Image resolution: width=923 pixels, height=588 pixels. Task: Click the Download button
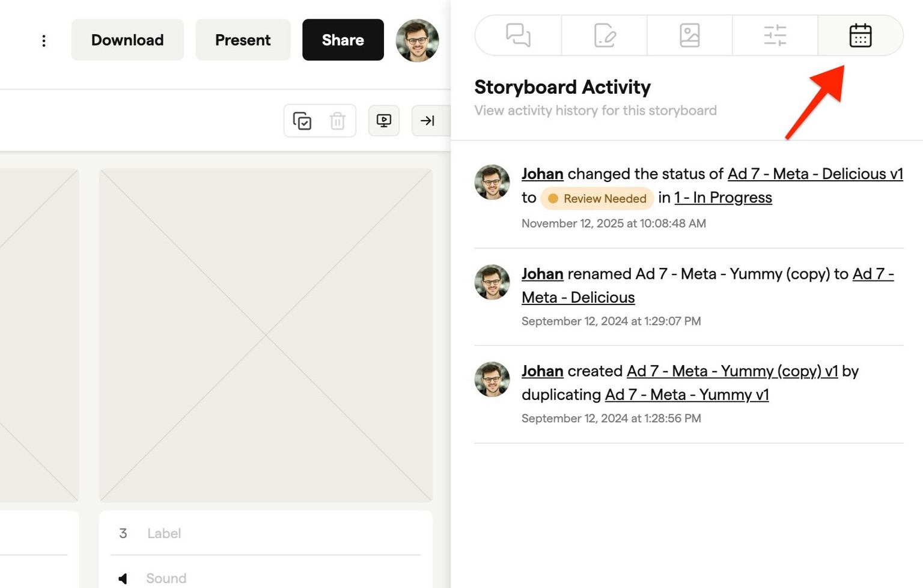point(127,40)
